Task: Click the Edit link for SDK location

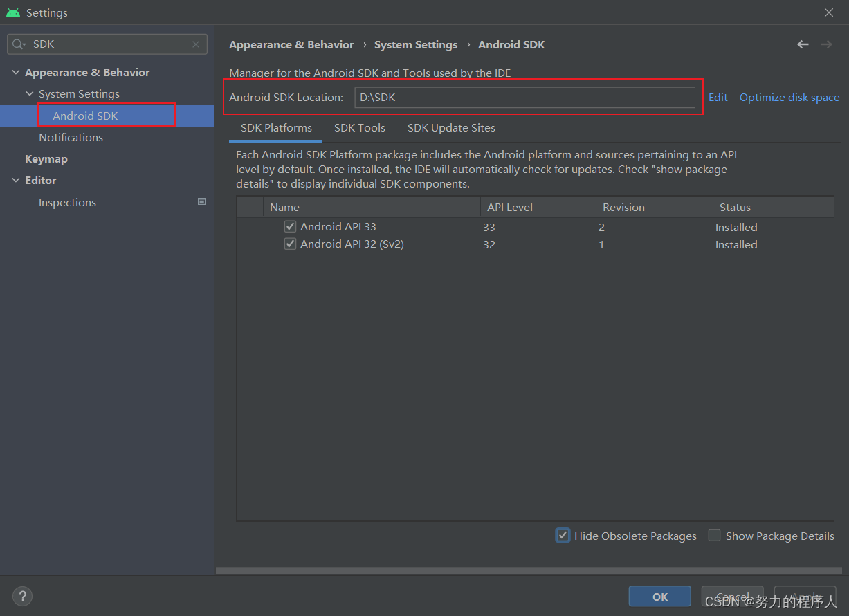Action: [718, 98]
